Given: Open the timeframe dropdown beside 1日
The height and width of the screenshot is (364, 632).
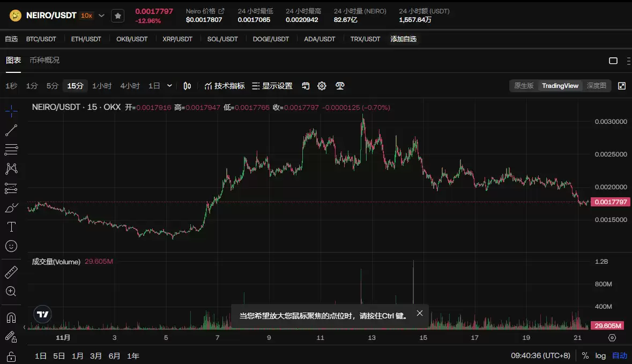Looking at the screenshot, I should tap(169, 85).
